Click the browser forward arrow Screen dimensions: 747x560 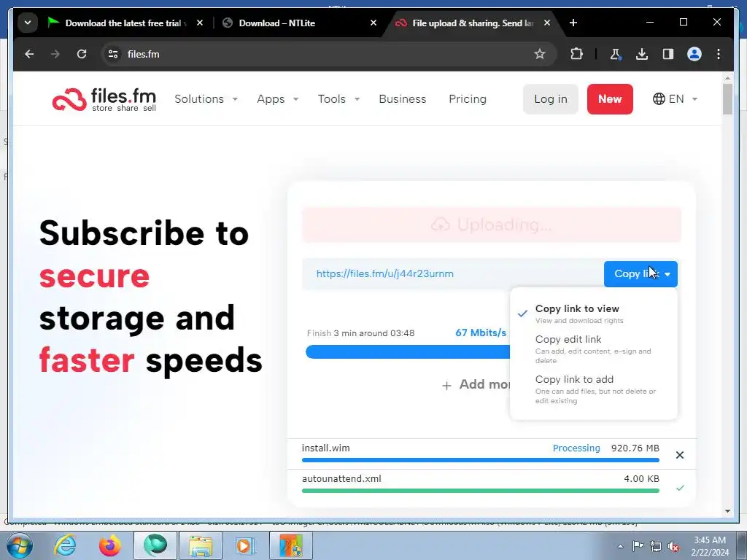55,54
